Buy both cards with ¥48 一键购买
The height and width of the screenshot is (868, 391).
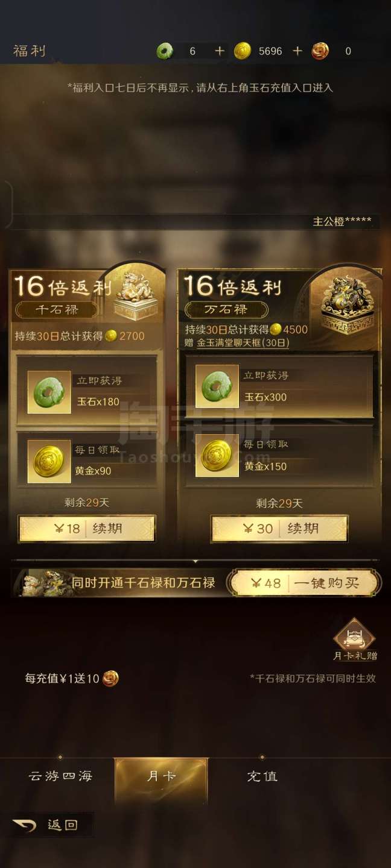tap(305, 583)
